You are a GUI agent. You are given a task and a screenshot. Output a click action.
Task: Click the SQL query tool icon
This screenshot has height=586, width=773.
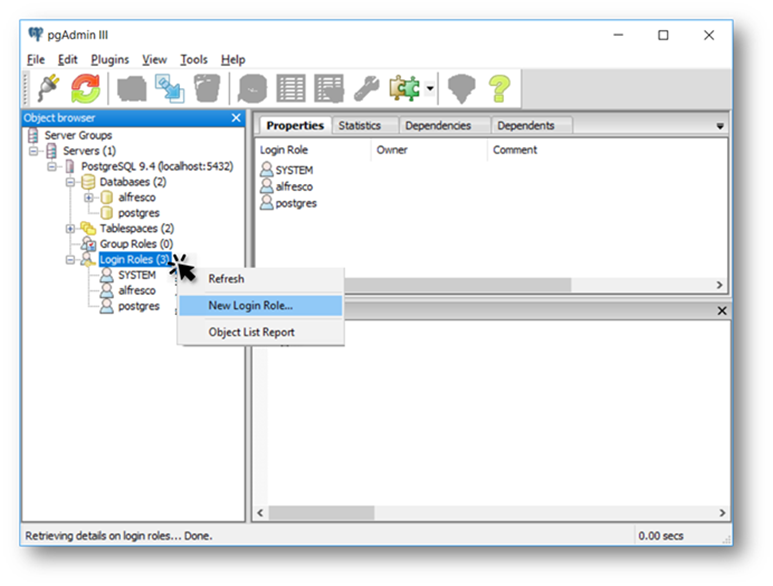tap(255, 89)
